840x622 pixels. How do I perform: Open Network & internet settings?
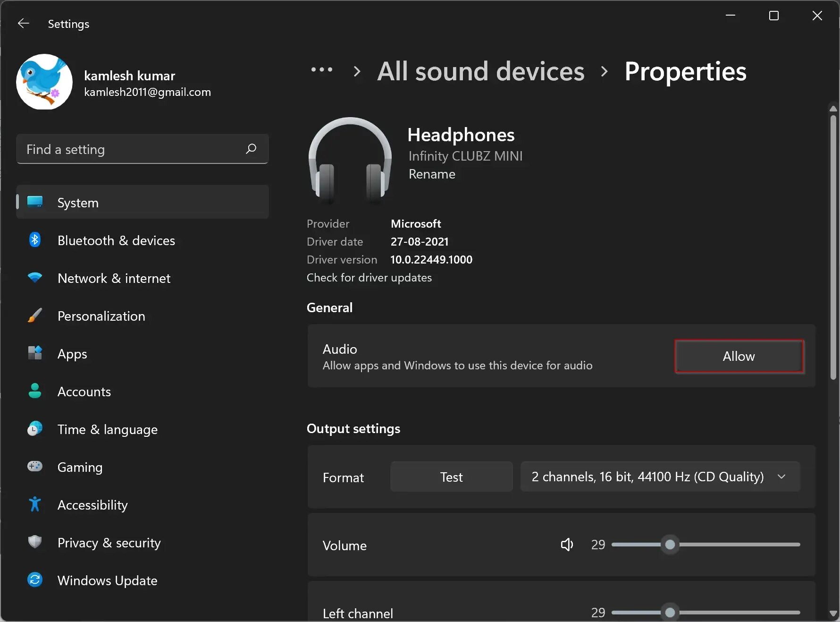pos(143,278)
